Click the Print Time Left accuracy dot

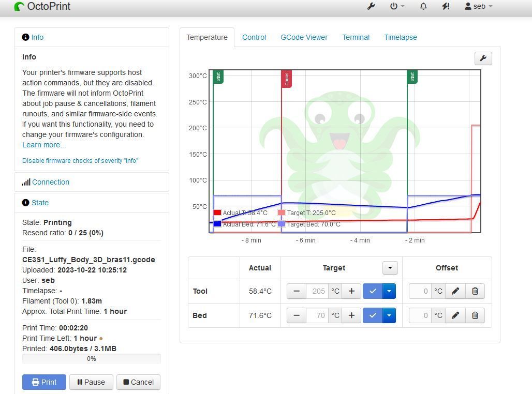pyautogui.click(x=101, y=338)
